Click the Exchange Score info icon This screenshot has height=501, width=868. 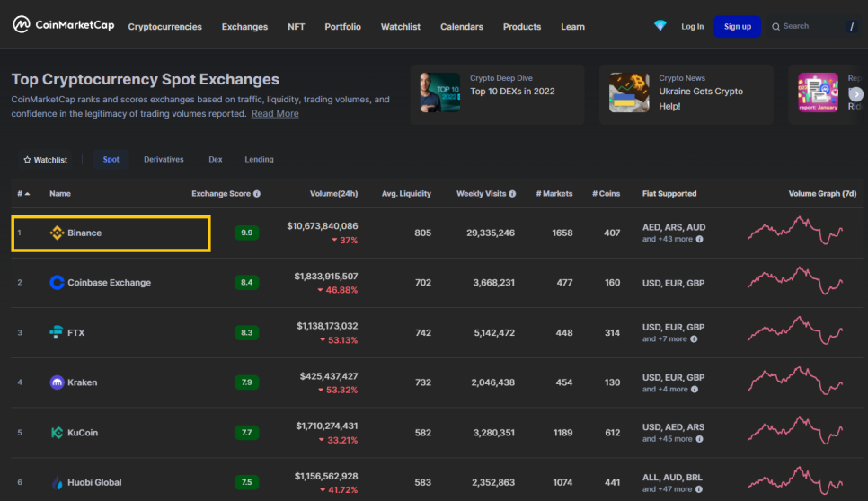pyautogui.click(x=257, y=194)
